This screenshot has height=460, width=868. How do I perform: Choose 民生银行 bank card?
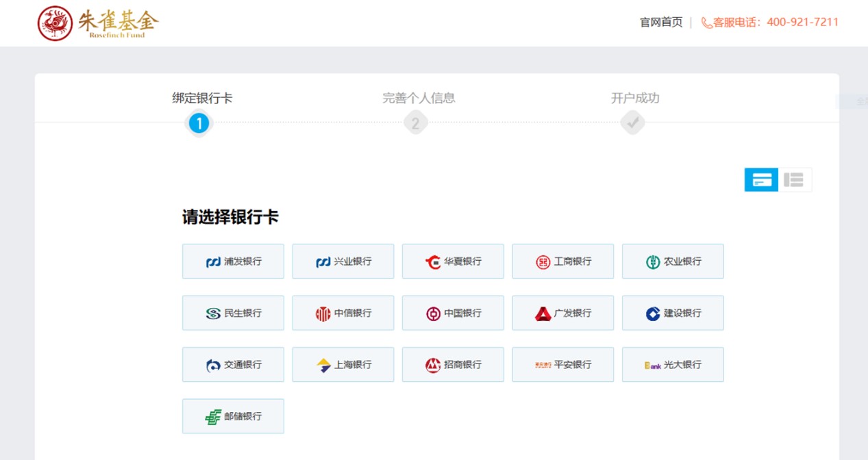coord(233,313)
